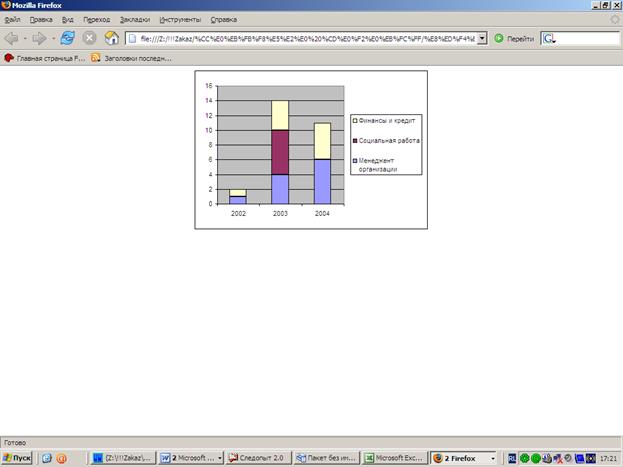The image size is (623, 467).
Task: Reload the page with the refresh icon
Action: tap(68, 38)
